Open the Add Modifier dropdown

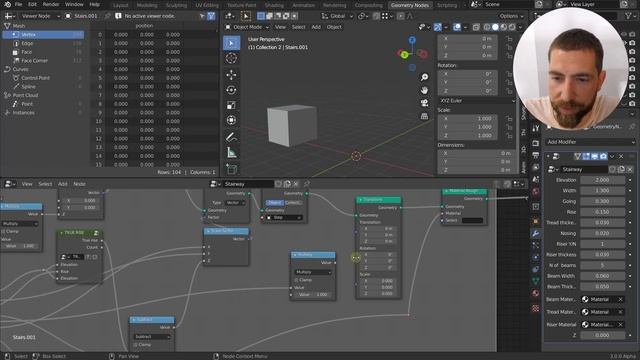pos(590,142)
